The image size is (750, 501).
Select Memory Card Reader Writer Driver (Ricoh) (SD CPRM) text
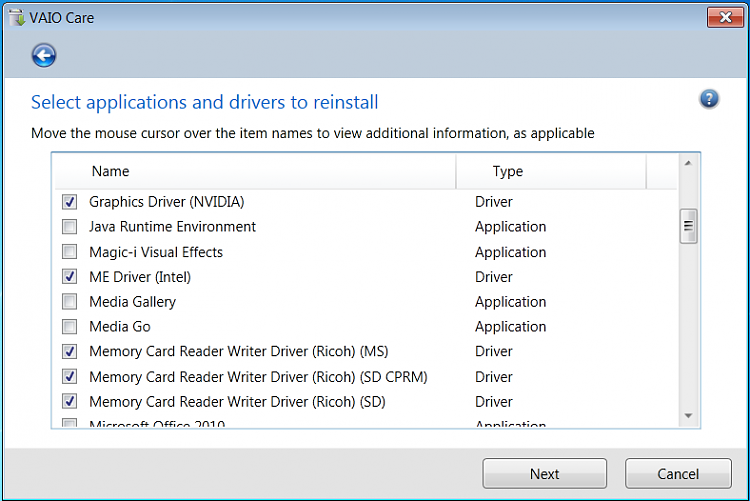coord(258,377)
